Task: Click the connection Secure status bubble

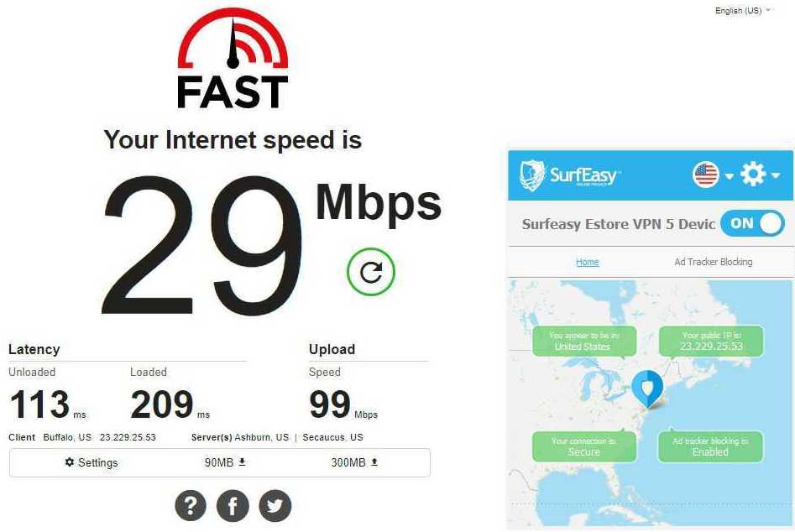Action: (584, 446)
